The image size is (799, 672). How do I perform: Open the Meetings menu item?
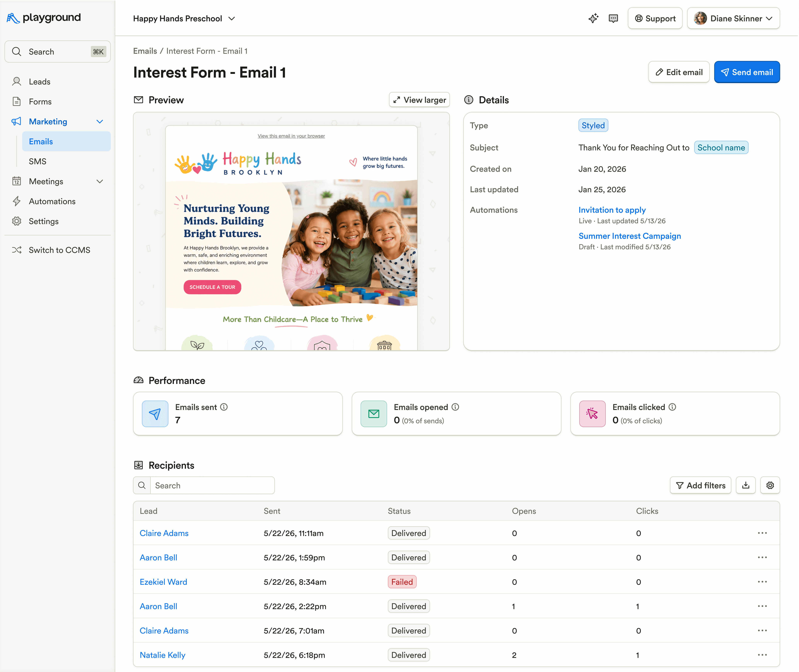click(46, 181)
